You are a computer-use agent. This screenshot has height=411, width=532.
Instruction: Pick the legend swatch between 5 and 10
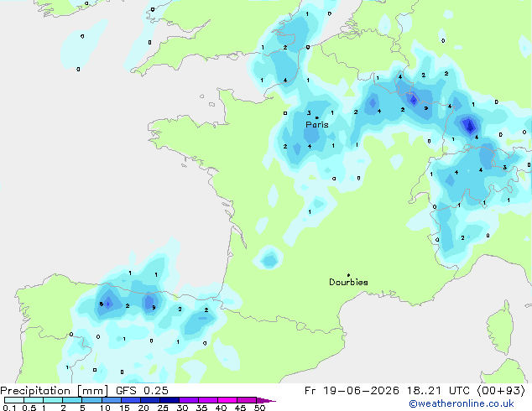pos(91,400)
